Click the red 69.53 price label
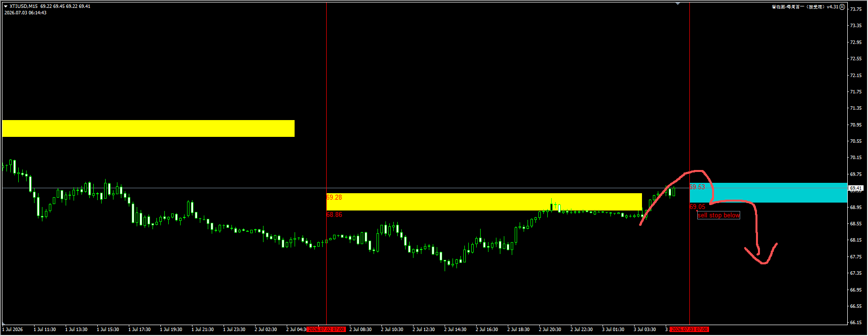The height and width of the screenshot is (336, 868). (x=697, y=187)
